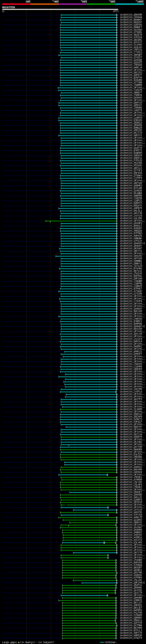The width and height of the screenshot is (146, 644).
Task: Click the red 20% identity legend segment
Action: [16, 4]
